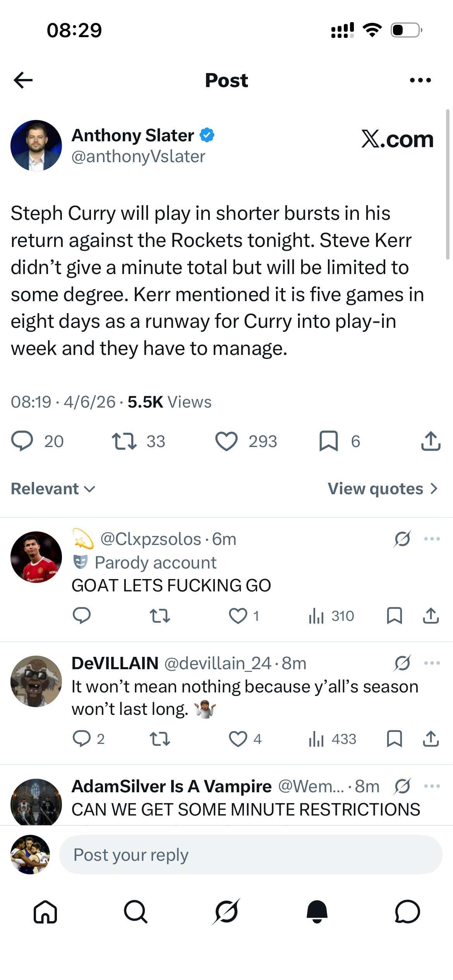453x980 pixels.
Task: Open the post's three-dot more options
Action: point(420,80)
